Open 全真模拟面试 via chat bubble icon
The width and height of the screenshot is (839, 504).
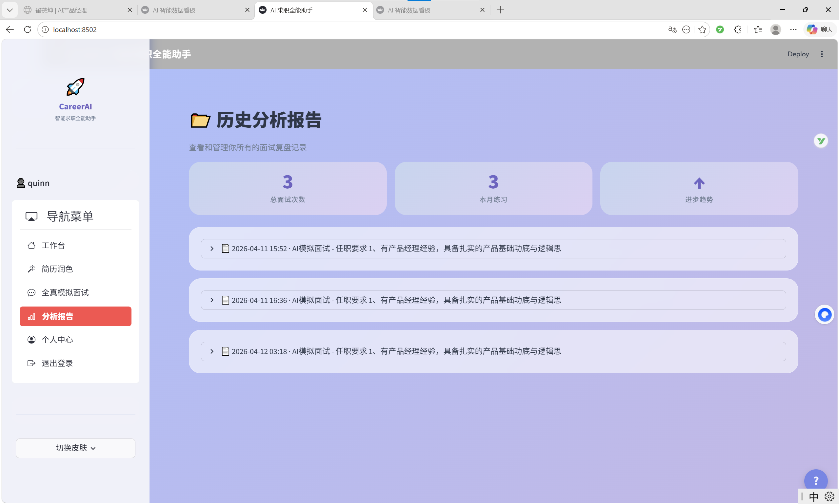(31, 292)
